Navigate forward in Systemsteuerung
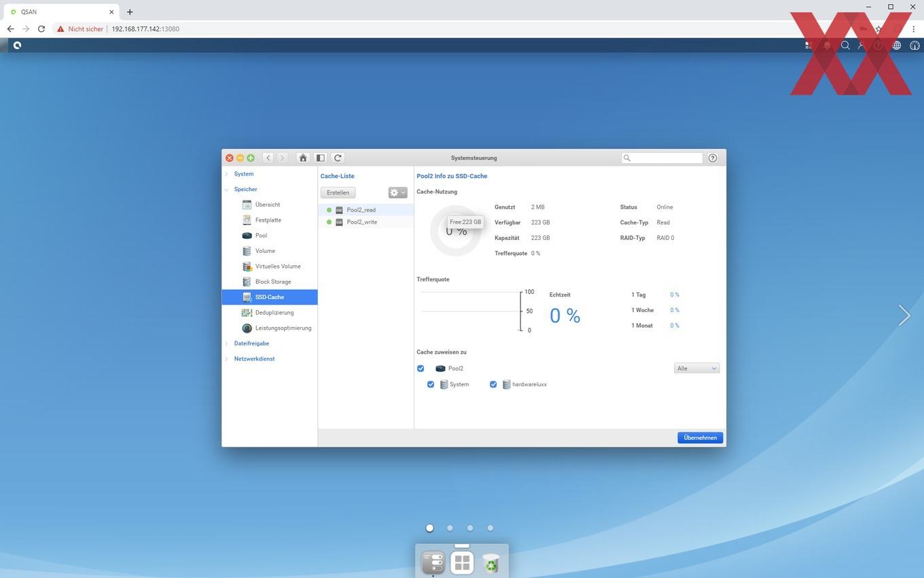 pos(283,158)
